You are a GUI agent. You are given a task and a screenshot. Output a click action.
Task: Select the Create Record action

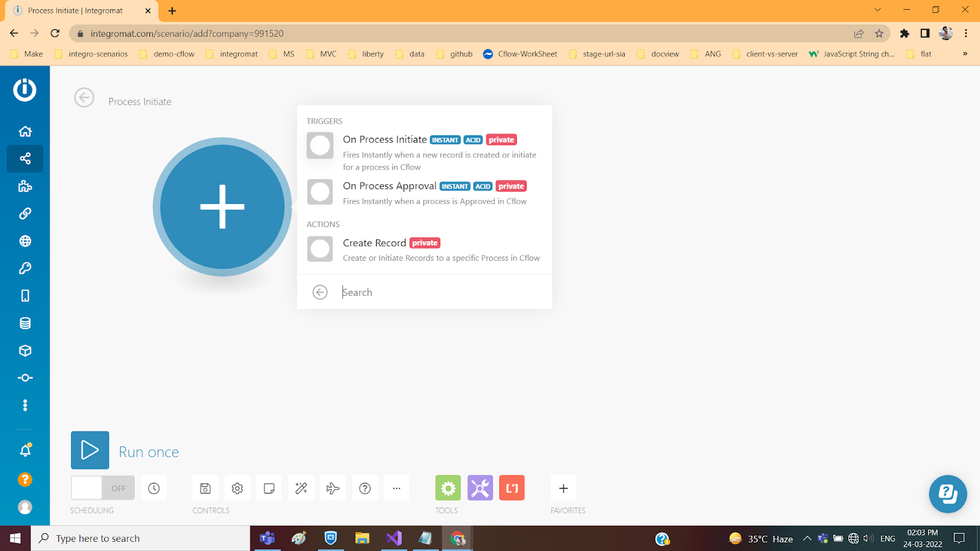click(x=424, y=250)
